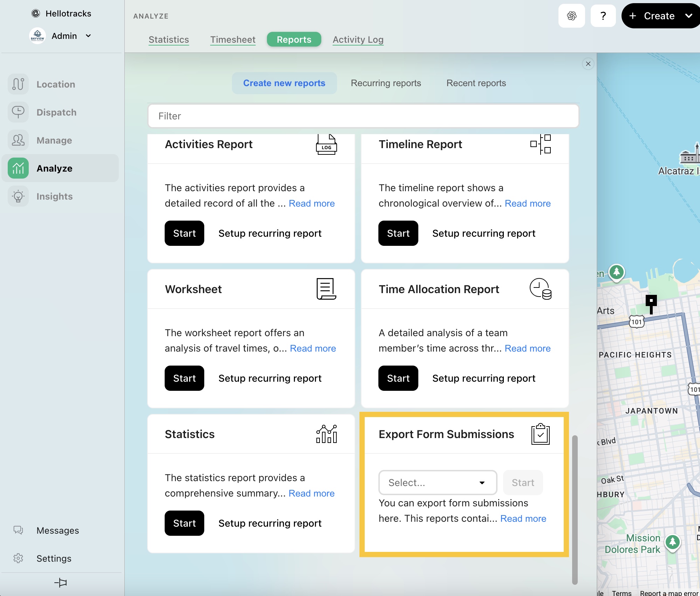The height and width of the screenshot is (596, 700).
Task: Click the report list scrollbar
Action: tap(575, 509)
